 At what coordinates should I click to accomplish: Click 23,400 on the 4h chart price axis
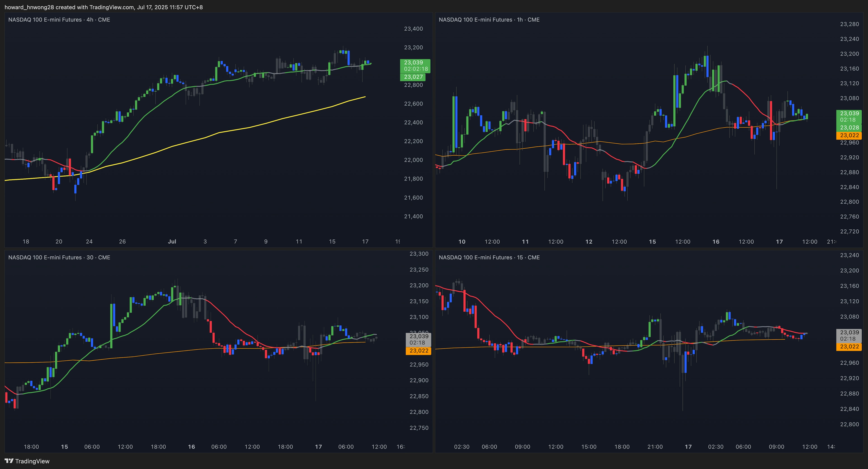[x=413, y=29]
